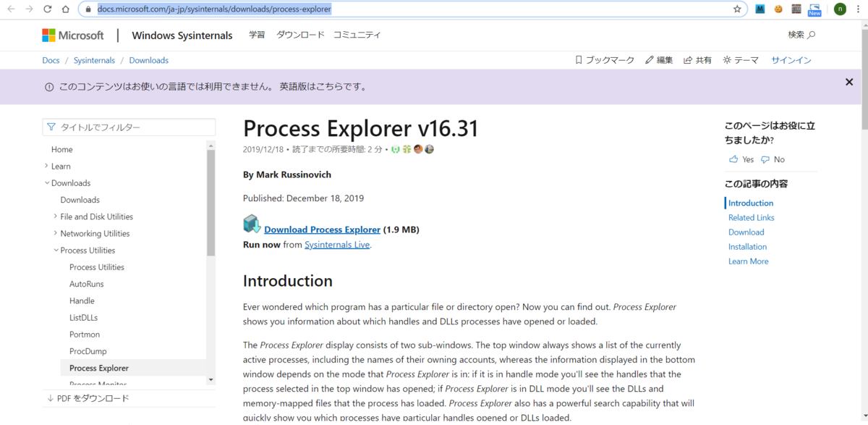Expand the Learn tree node
This screenshot has height=425, width=868.
pyautogui.click(x=47, y=166)
